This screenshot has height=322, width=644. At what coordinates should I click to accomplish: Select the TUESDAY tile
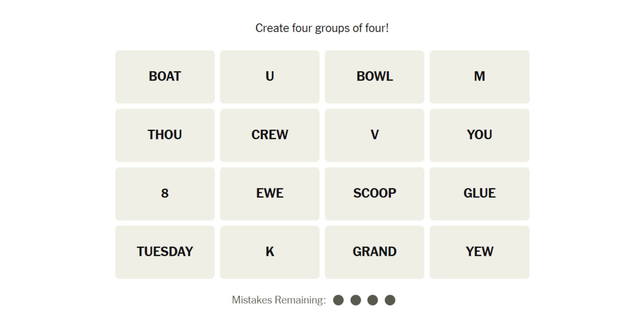coord(165,256)
